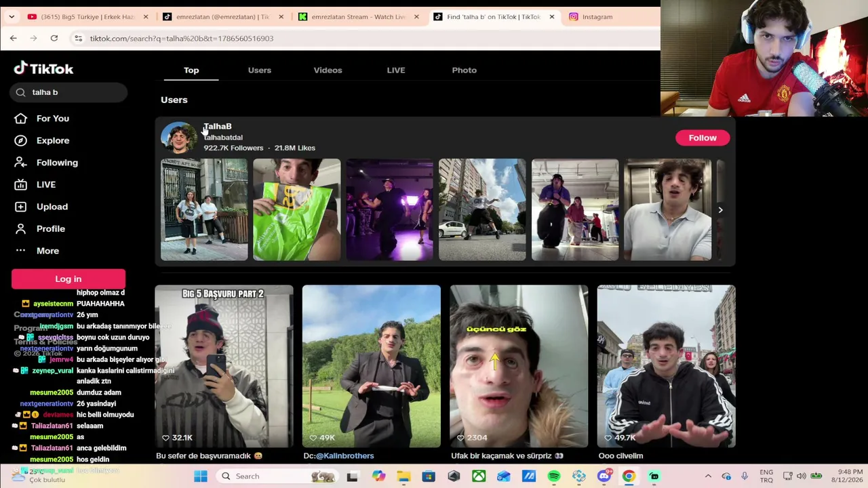Close the Big5 Türkiye YouTube tab
Image resolution: width=868 pixels, height=488 pixels.
146,17
